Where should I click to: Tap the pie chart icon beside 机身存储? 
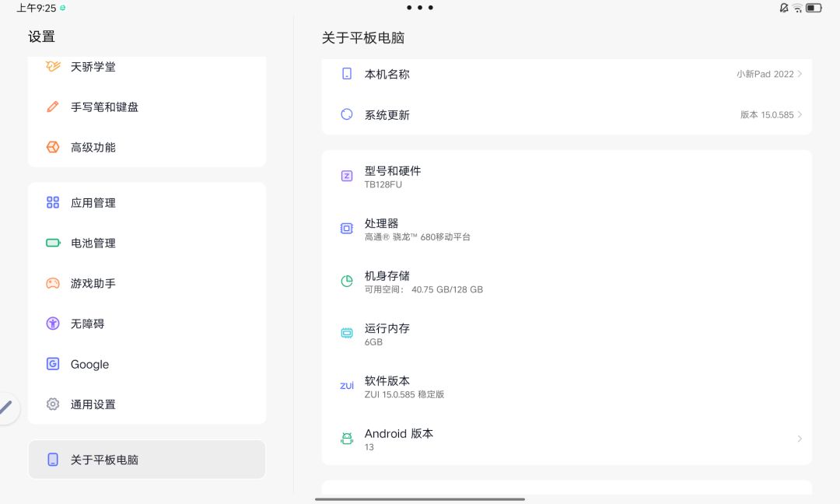click(347, 281)
